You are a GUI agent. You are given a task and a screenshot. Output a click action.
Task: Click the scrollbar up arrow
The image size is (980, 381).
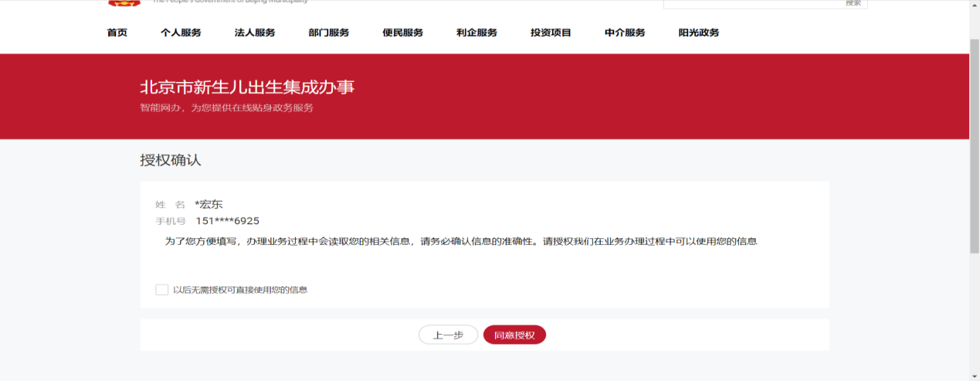coord(975,4)
